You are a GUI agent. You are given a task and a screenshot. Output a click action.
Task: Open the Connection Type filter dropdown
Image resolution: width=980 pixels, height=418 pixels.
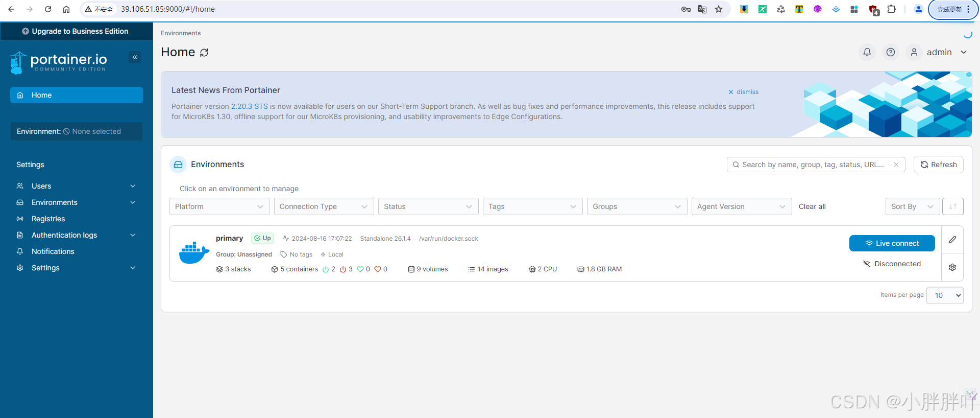coord(324,206)
